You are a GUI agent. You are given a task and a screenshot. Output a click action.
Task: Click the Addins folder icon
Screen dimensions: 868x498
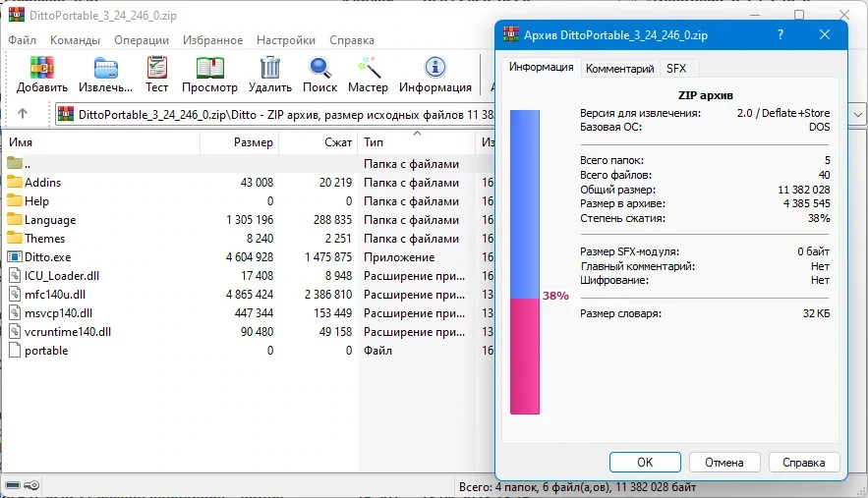click(x=15, y=182)
